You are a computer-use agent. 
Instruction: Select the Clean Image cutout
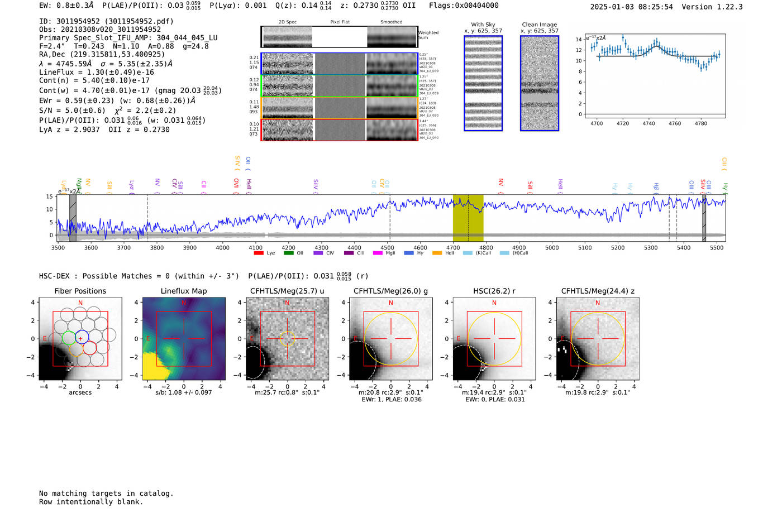click(x=540, y=84)
